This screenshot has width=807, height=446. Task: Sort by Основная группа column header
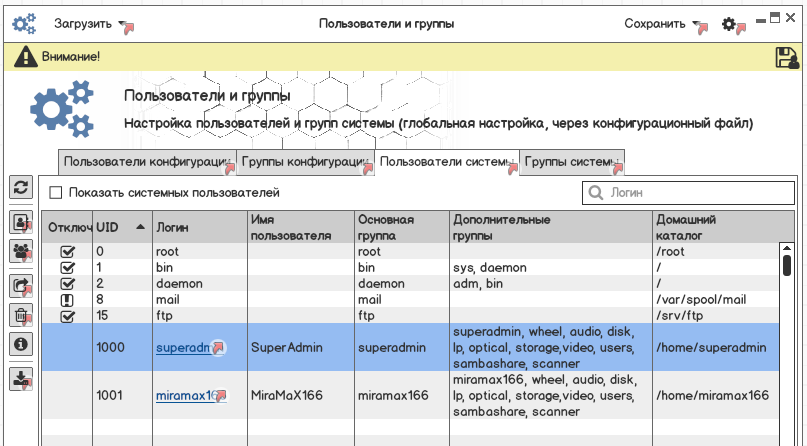(402, 227)
